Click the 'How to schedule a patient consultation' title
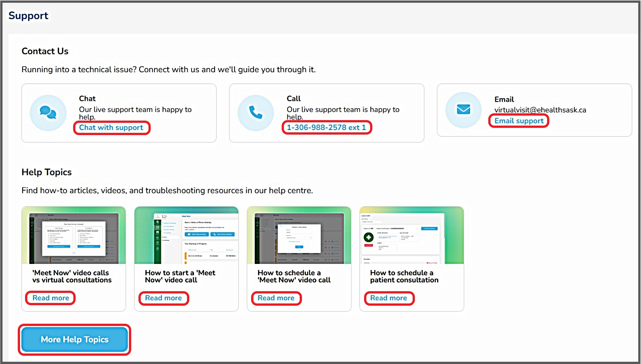This screenshot has height=364, width=641. [x=404, y=276]
